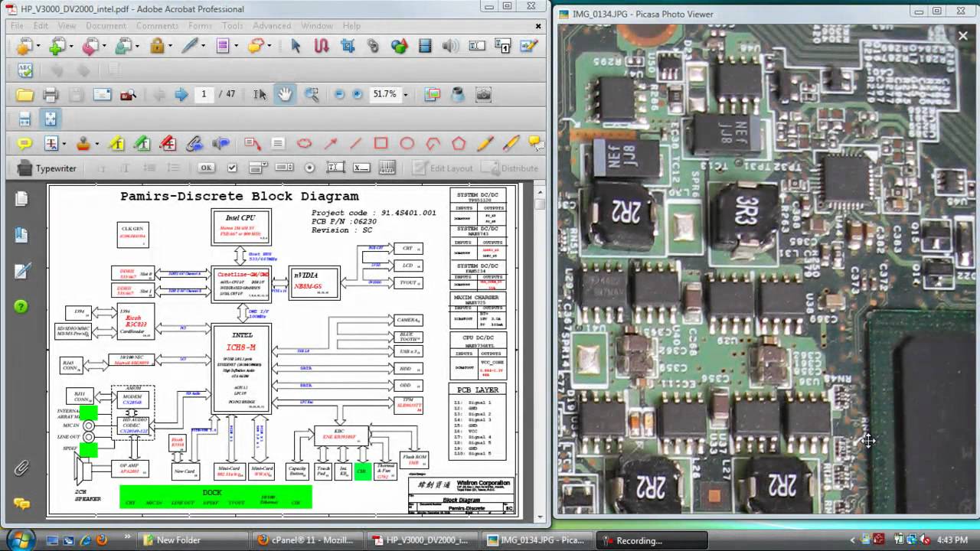This screenshot has width=980, height=551.
Task: Open the Secure padlock tool
Action: coord(157,47)
